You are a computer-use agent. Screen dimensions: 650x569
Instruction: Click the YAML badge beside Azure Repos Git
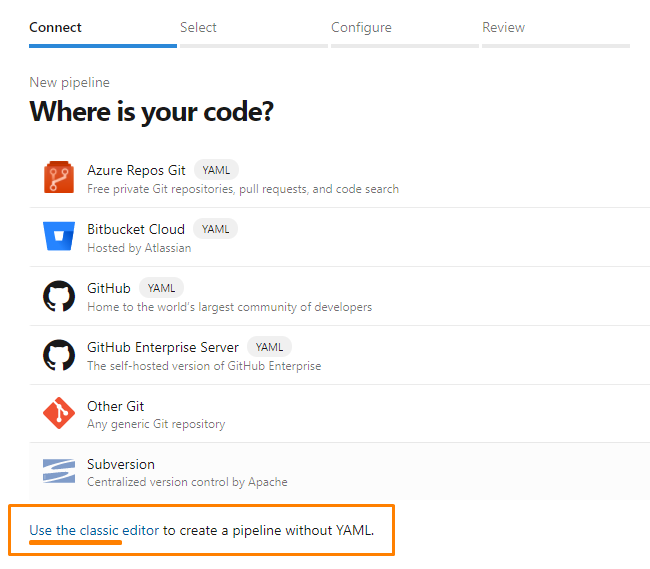point(216,170)
